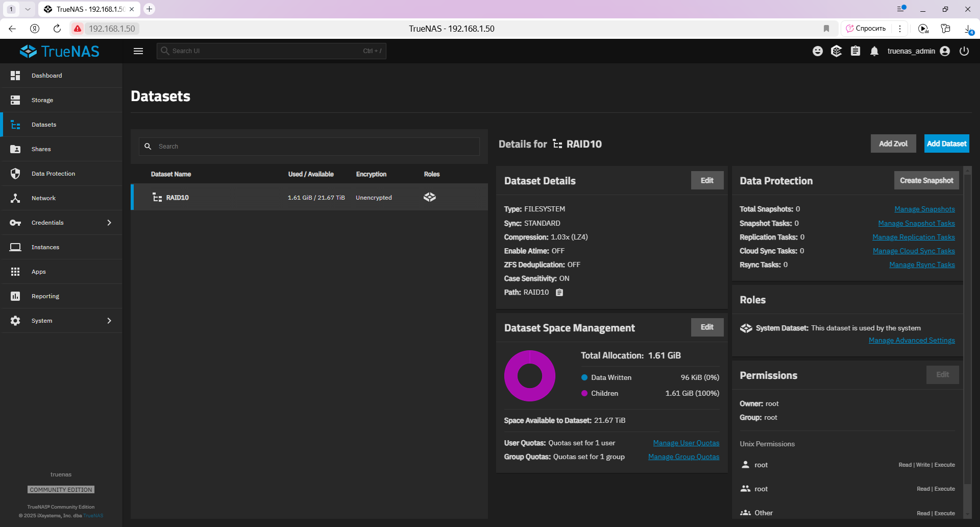Click the Data Protection shield icon
Screen dimensions: 980x527
(15, 174)
